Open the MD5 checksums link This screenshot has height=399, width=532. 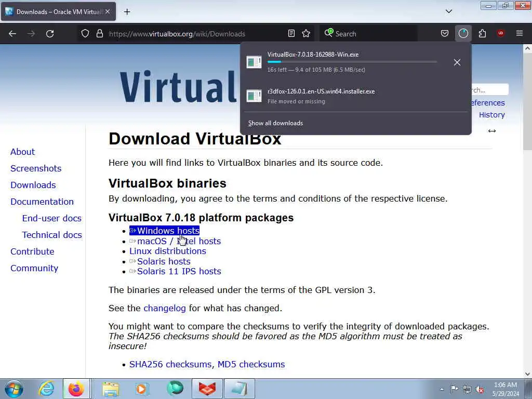coord(251,364)
